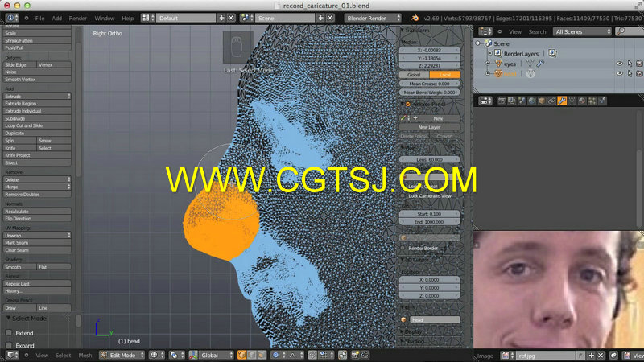Select Local transform button
Screen dimensions: 644x362
[x=445, y=75]
